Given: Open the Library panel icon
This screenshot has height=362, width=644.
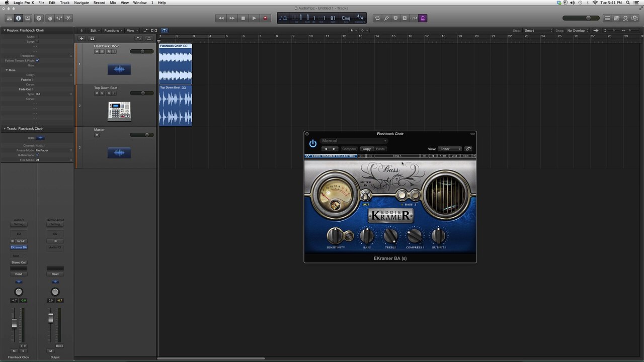Looking at the screenshot, I should click(x=9, y=18).
